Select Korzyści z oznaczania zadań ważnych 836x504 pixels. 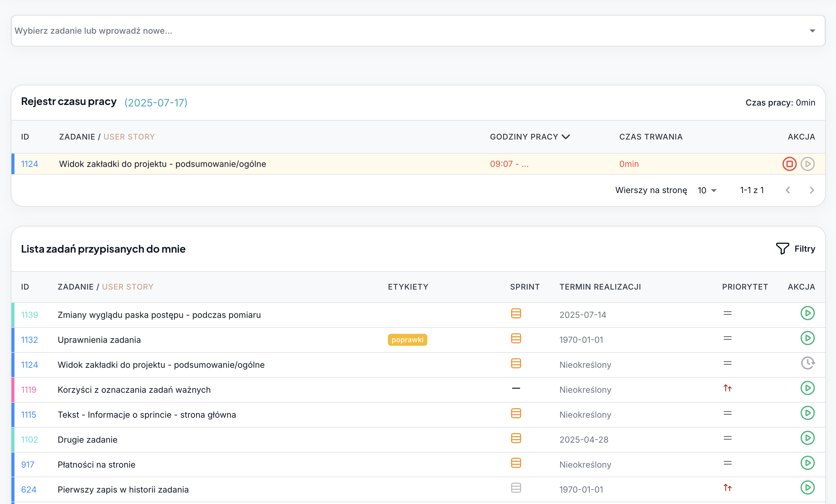tap(134, 390)
